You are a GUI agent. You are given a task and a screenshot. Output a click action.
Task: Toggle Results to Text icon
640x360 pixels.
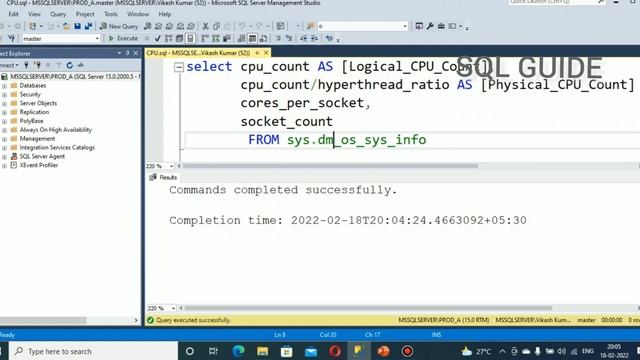tap(242, 38)
